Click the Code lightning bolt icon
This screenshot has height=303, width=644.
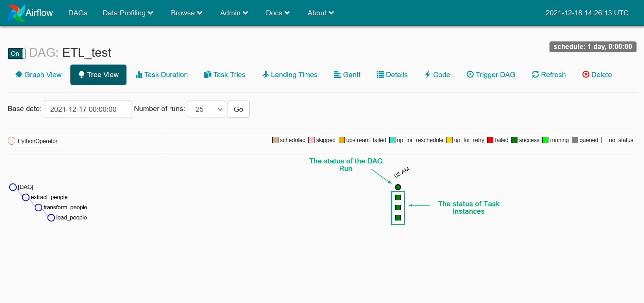point(428,74)
